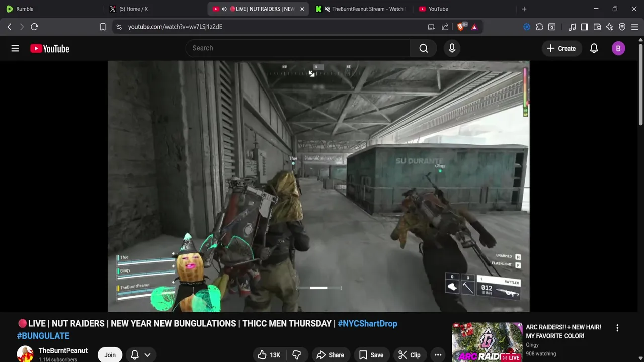This screenshot has height=362, width=644.
Task: Click the page search extension icon
Action: 552,27
